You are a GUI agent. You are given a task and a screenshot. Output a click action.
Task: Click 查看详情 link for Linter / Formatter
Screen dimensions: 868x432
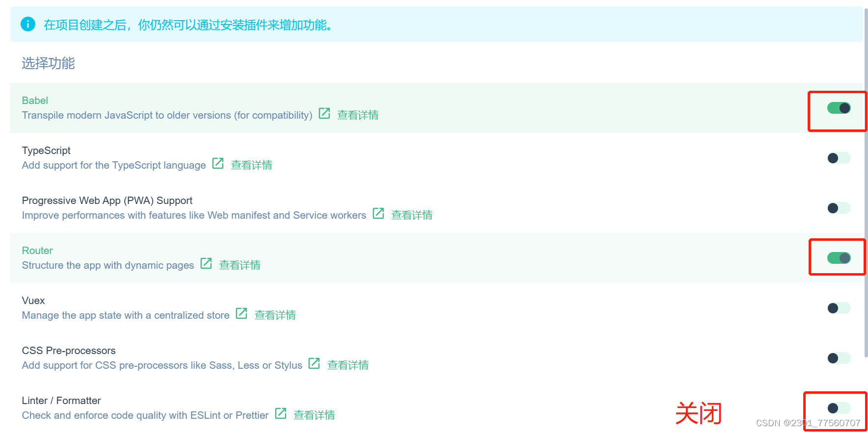pyautogui.click(x=314, y=415)
